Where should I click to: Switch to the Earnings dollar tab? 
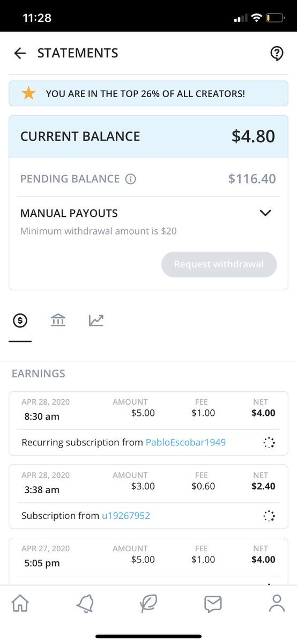(20, 321)
